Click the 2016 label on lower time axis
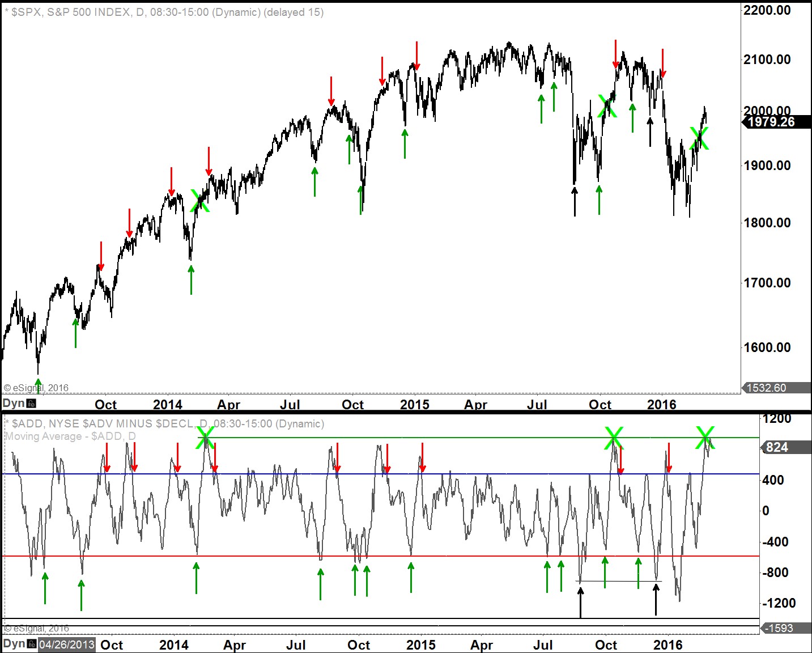 pyautogui.click(x=668, y=644)
